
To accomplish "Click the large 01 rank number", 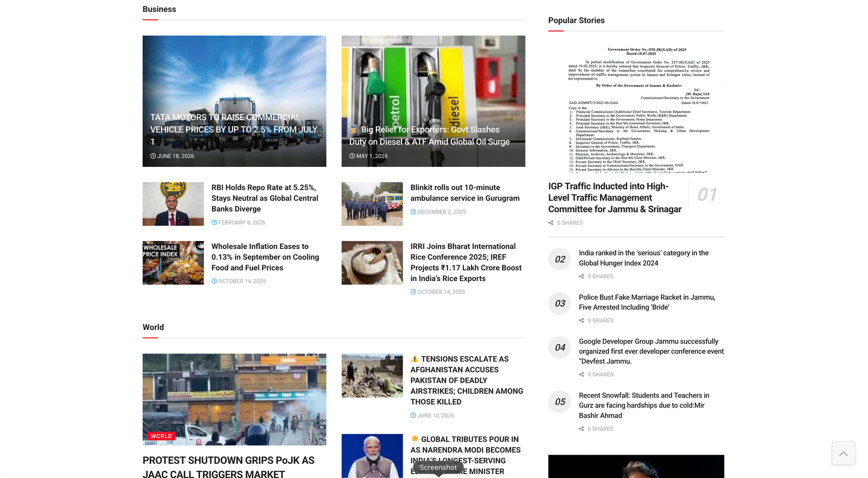I will point(707,195).
